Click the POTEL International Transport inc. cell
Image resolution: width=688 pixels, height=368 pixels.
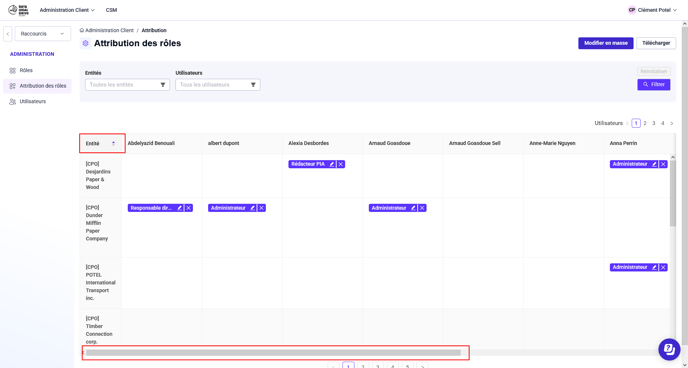[x=100, y=282]
